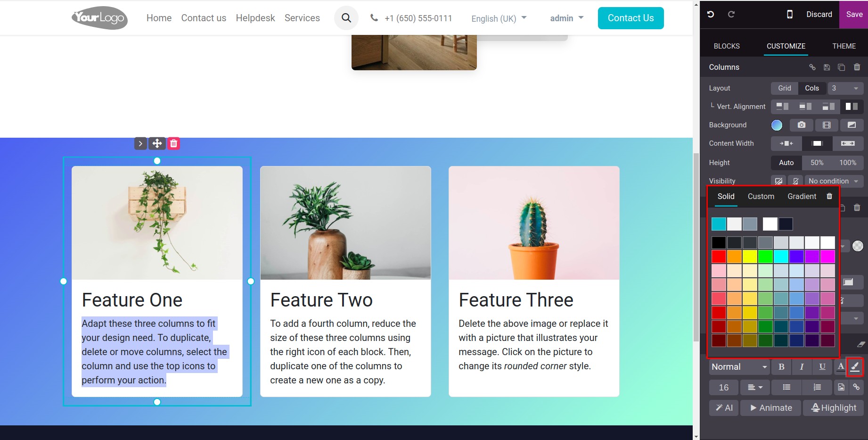Switch to mobile preview
Image resolution: width=868 pixels, height=440 pixels.
790,14
